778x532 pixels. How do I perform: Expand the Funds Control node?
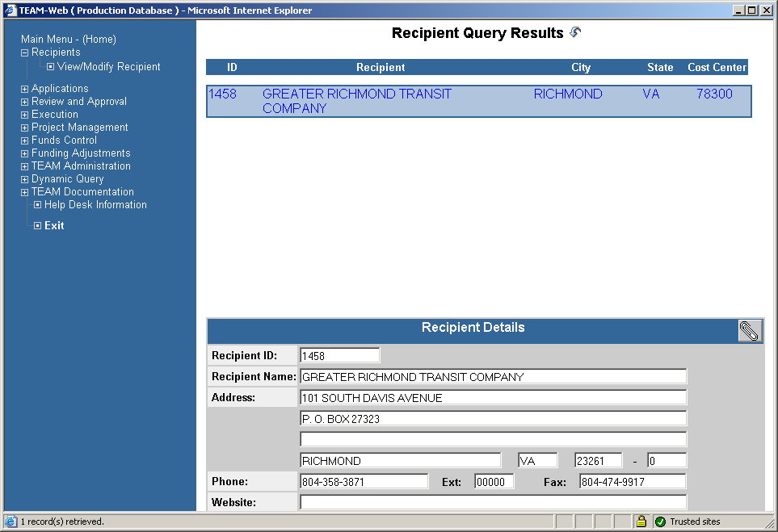pyautogui.click(x=24, y=140)
